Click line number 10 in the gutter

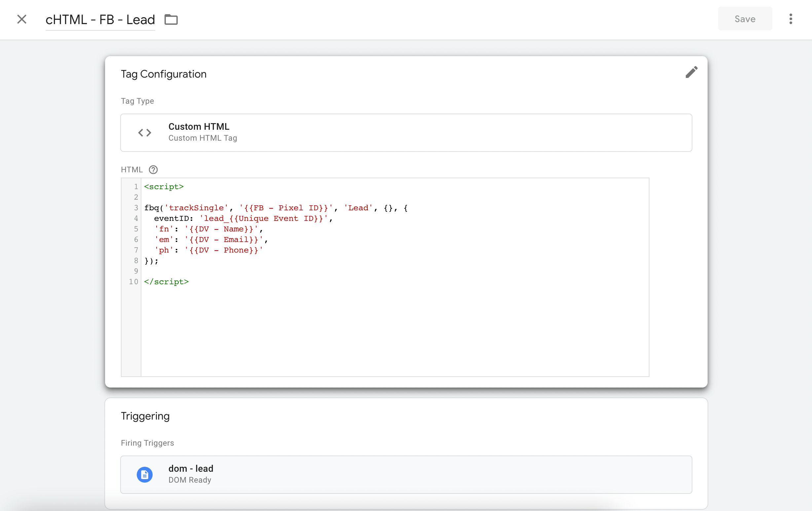click(133, 282)
